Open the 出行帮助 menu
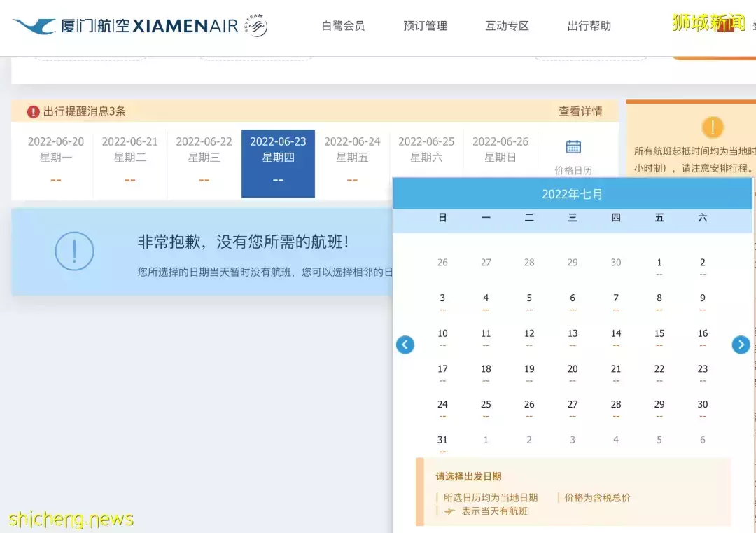 pyautogui.click(x=589, y=25)
